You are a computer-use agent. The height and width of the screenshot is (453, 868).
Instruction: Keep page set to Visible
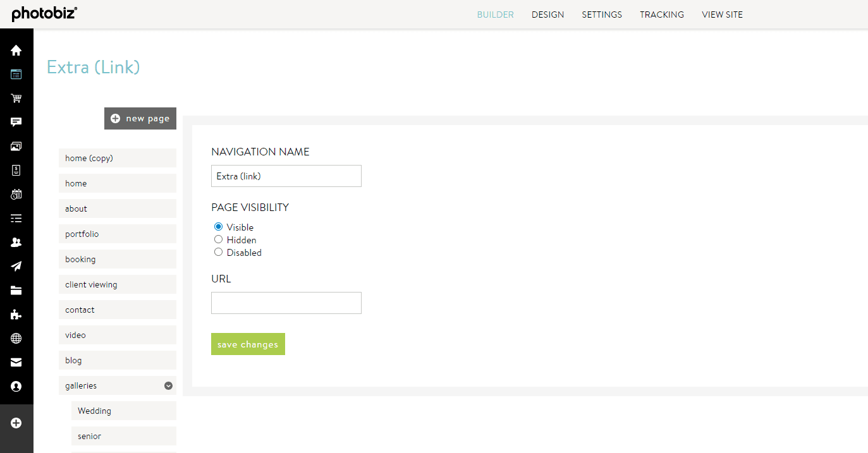(x=218, y=227)
